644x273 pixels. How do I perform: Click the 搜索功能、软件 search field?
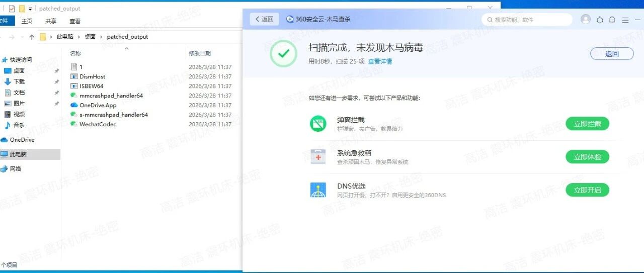pos(527,20)
